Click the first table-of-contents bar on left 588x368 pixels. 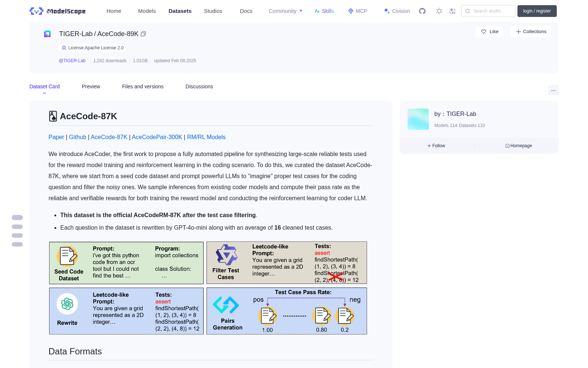tap(17, 217)
